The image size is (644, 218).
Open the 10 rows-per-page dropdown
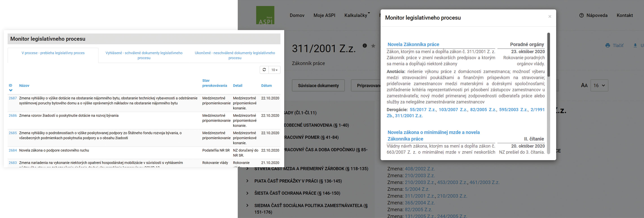tap(274, 70)
